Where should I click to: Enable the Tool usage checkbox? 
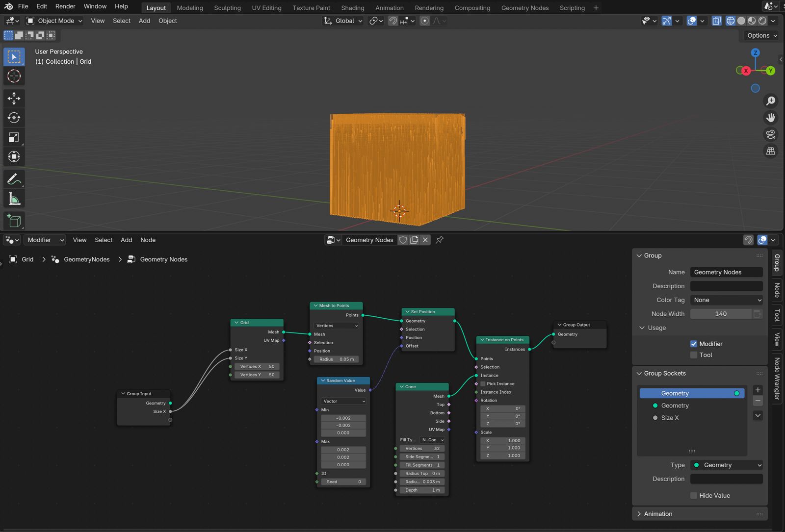click(x=694, y=355)
